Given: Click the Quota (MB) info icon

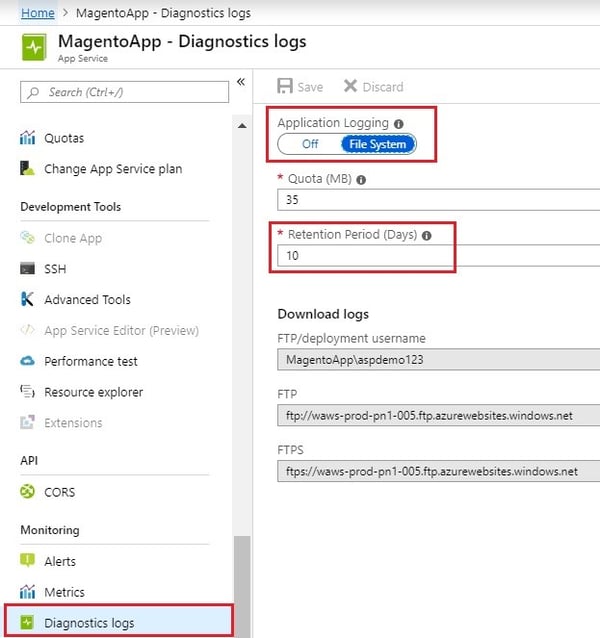Looking at the screenshot, I should pyautogui.click(x=361, y=179).
